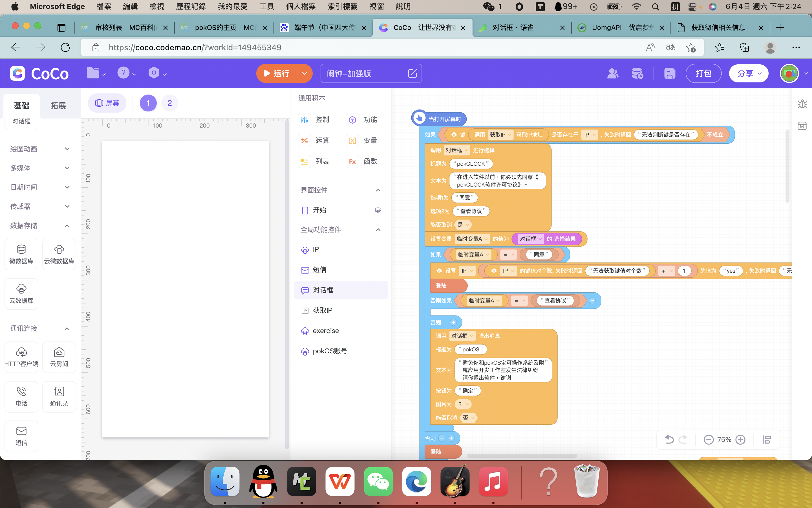Open the 歷程記錄 menu in menu bar

click(x=191, y=7)
